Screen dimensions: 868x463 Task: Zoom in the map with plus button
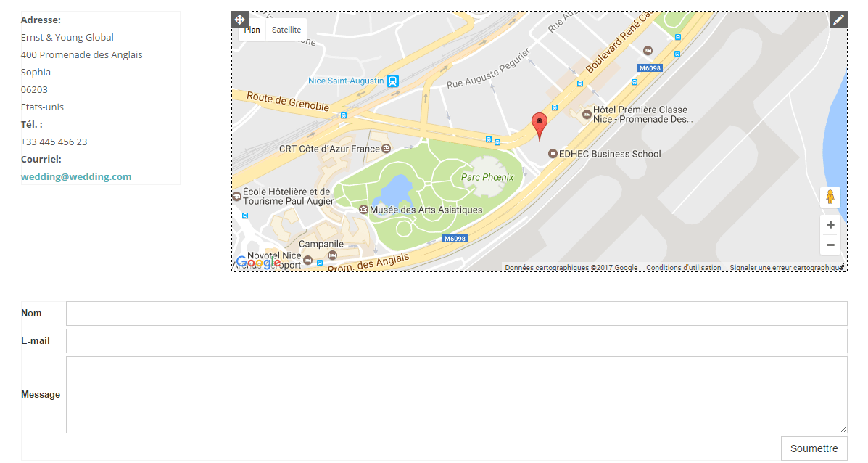(830, 224)
